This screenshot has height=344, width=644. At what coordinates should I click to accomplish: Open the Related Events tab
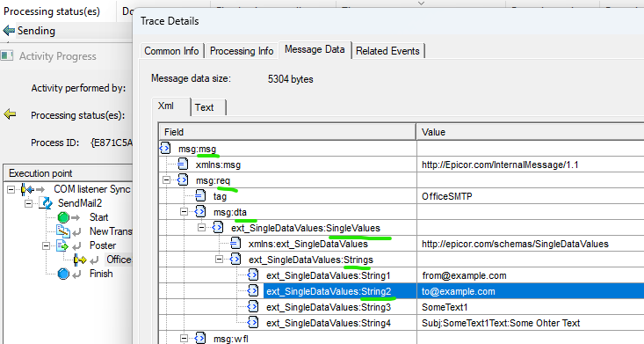(387, 51)
